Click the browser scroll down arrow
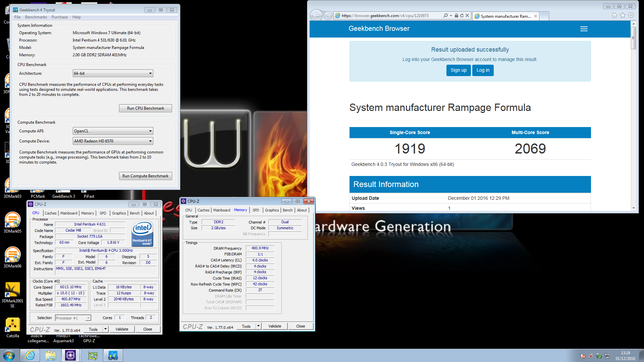 [x=634, y=208]
